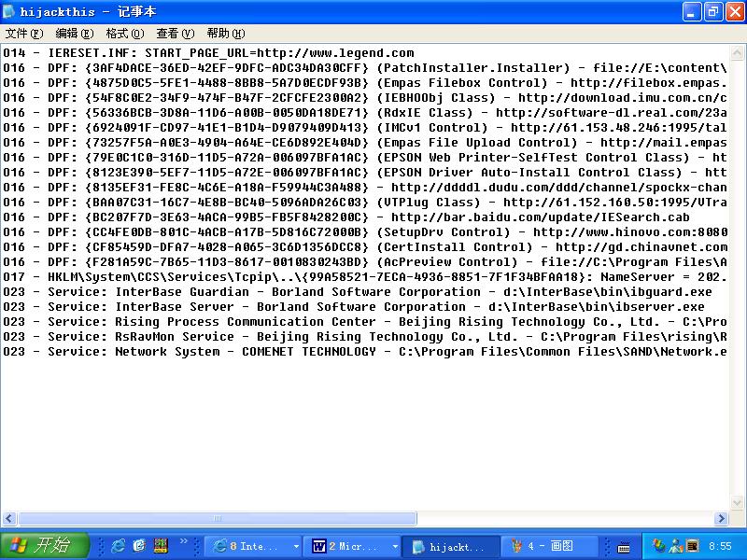Click the AcPreview Control line
The height and width of the screenshot is (560, 747).
pos(365,262)
